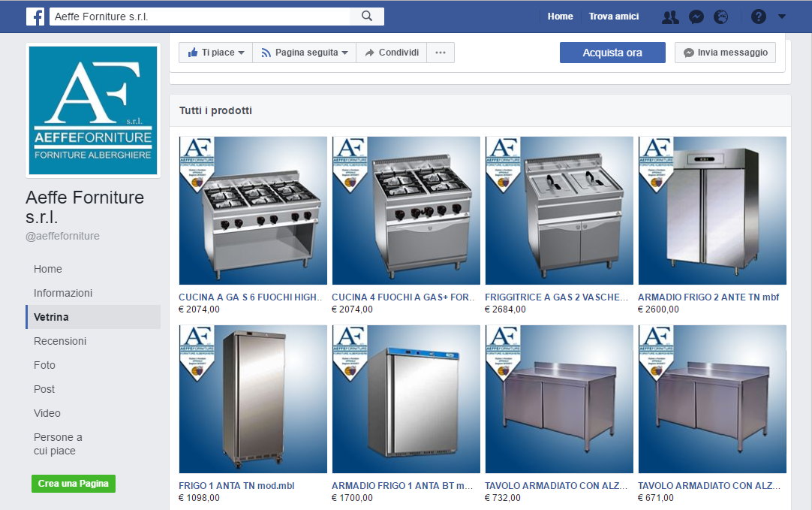Open the Aeffe Forniture profile picture

pos(93,110)
